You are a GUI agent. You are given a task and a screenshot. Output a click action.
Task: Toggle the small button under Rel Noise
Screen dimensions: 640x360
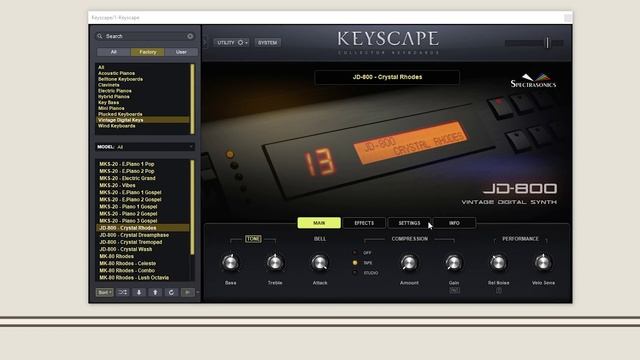[x=499, y=291]
